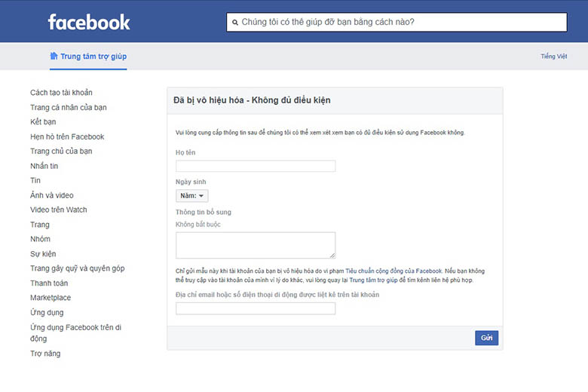Open Trang gây quỹ và quyên góp
The height and width of the screenshot is (392, 588).
(77, 268)
